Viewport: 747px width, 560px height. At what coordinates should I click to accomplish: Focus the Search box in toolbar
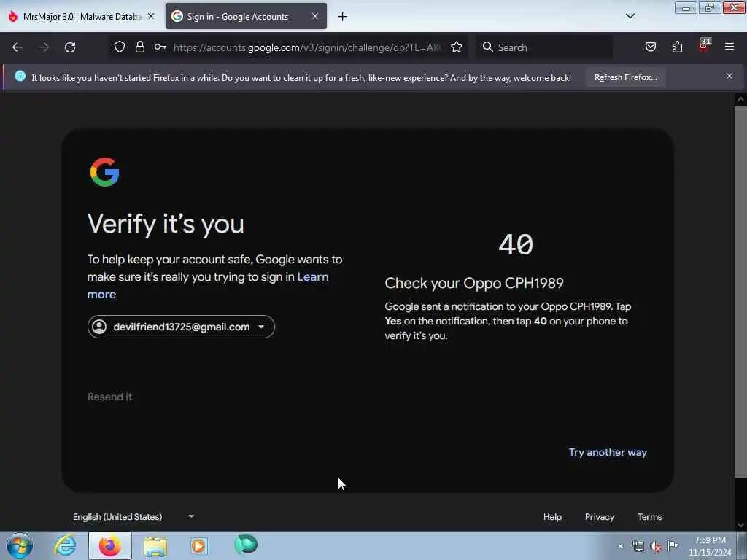tap(543, 47)
